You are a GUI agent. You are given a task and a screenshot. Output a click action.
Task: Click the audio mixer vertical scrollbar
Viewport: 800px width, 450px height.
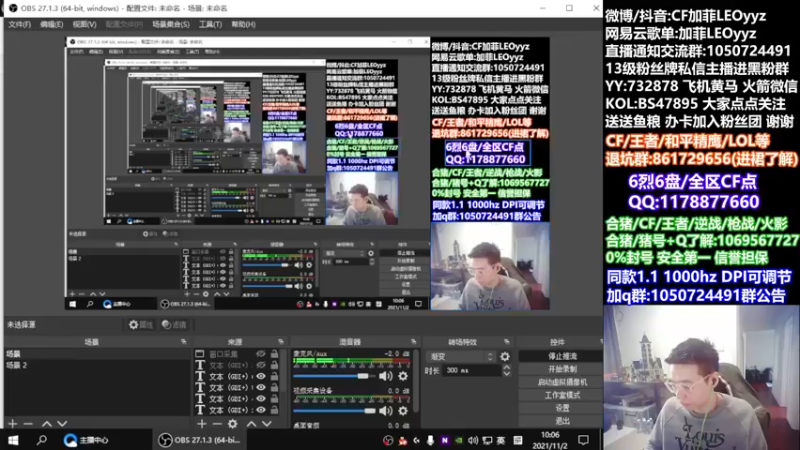416,383
